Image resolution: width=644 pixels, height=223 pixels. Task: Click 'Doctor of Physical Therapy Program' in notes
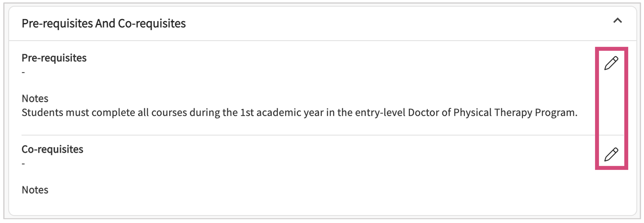point(492,113)
